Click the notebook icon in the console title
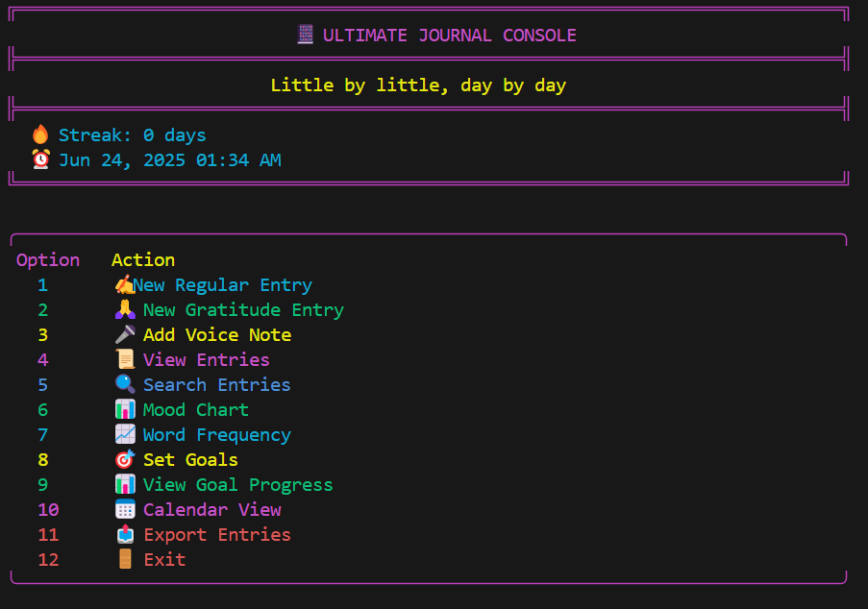The width and height of the screenshot is (868, 609). coord(305,35)
